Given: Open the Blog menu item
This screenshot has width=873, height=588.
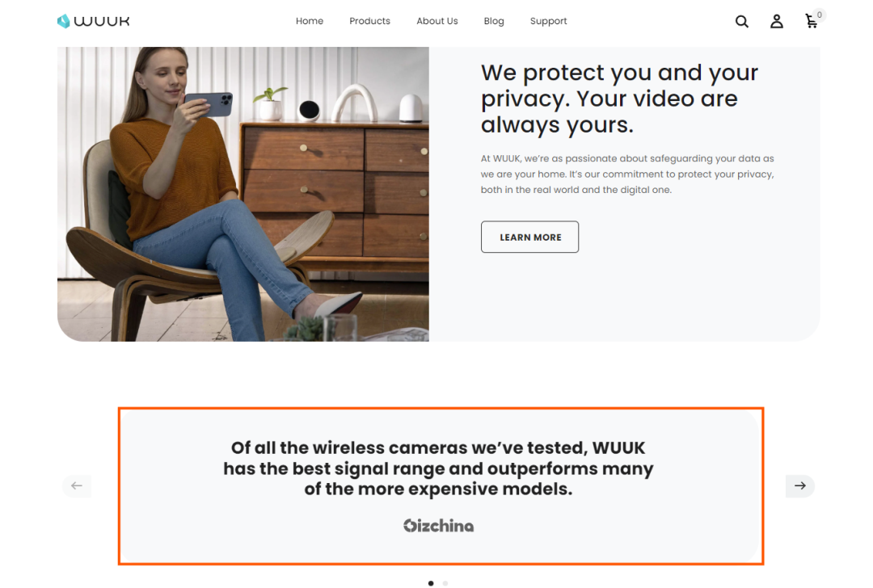Looking at the screenshot, I should click(x=494, y=21).
